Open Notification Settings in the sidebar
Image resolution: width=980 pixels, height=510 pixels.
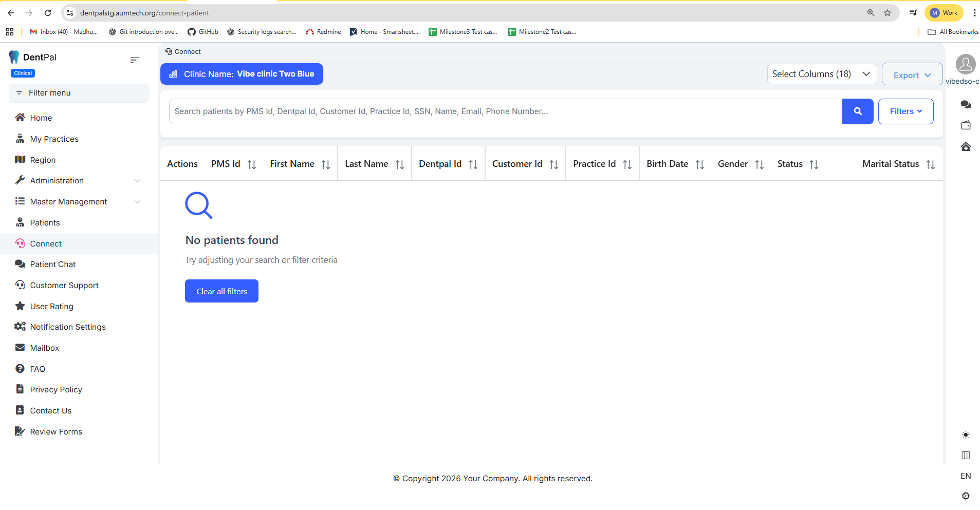coord(68,327)
